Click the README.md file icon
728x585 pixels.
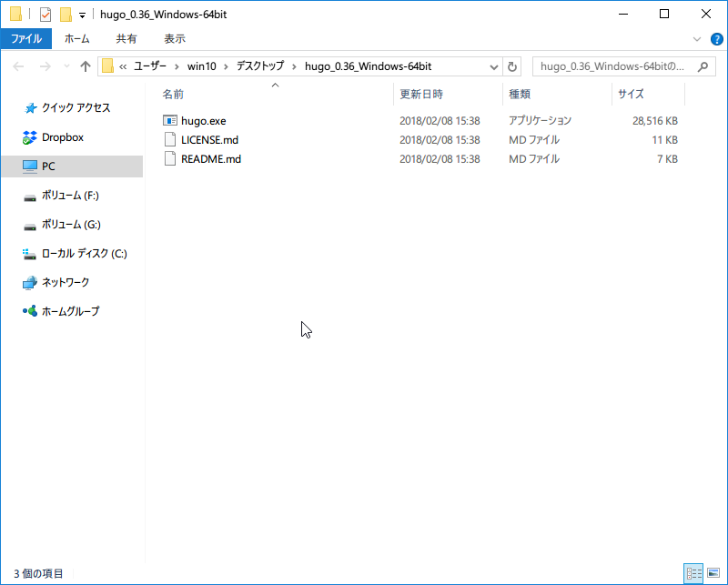pyautogui.click(x=170, y=159)
